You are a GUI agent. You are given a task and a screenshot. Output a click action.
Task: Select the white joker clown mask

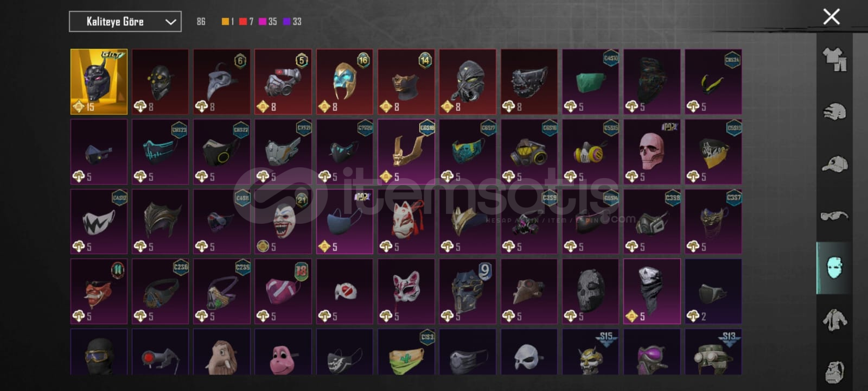click(283, 221)
